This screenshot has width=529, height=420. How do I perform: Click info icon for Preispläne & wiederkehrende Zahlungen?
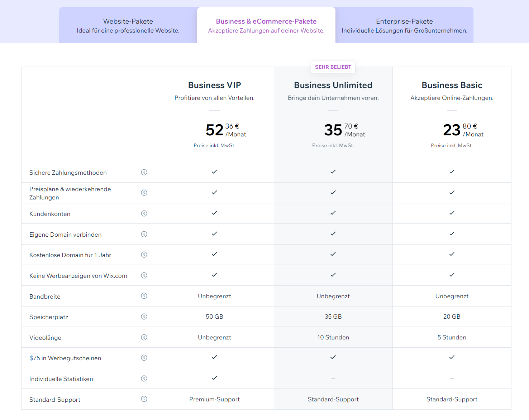pos(144,193)
